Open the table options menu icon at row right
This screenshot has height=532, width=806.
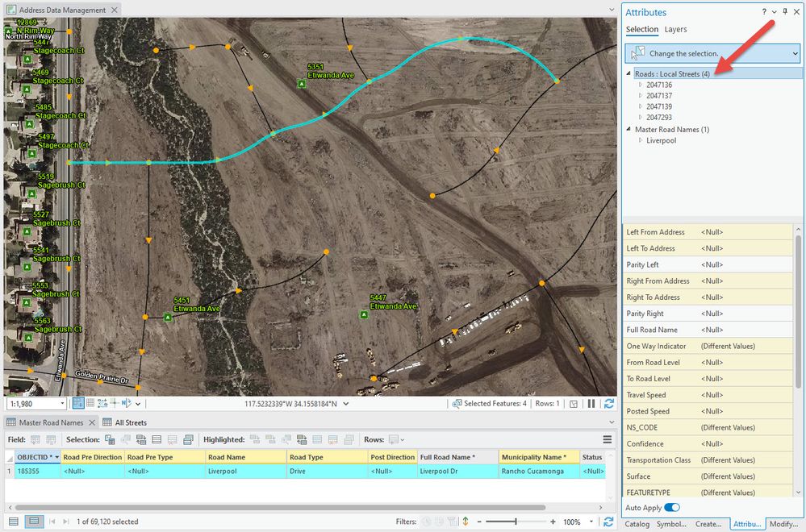click(606, 440)
